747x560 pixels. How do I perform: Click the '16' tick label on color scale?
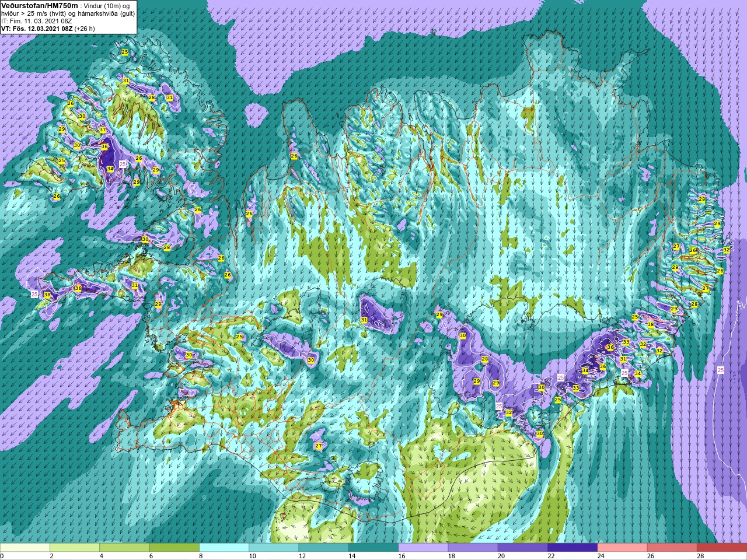click(402, 556)
